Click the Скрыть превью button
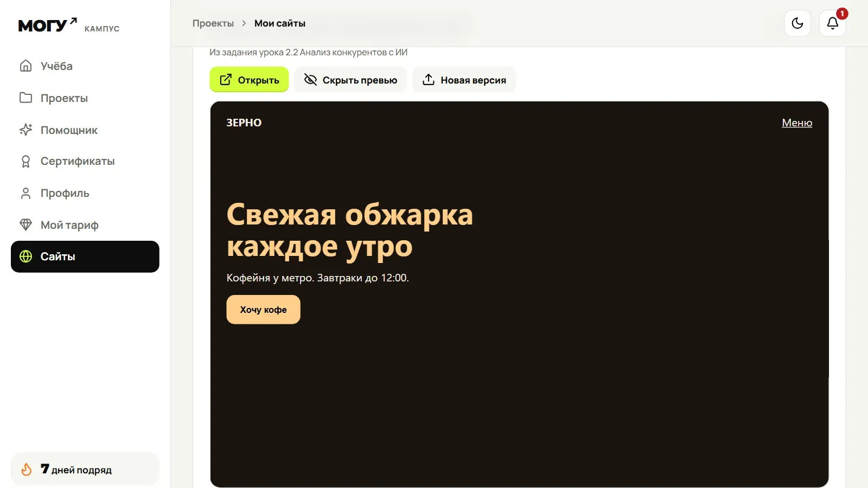Image resolution: width=868 pixels, height=488 pixels. [x=350, y=80]
